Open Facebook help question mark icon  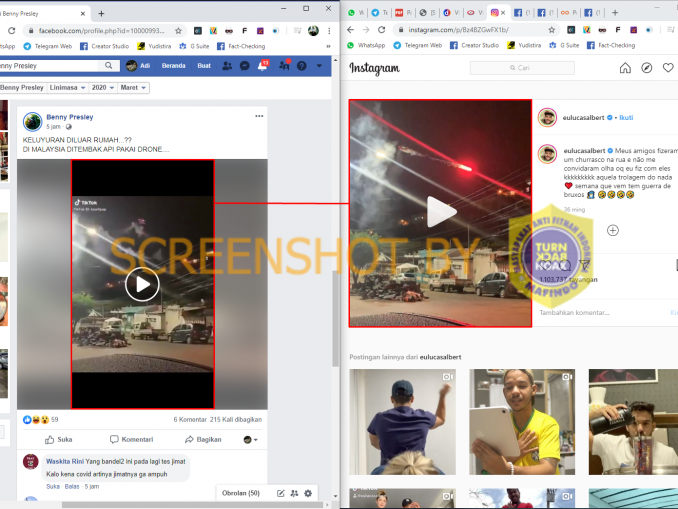[x=302, y=66]
